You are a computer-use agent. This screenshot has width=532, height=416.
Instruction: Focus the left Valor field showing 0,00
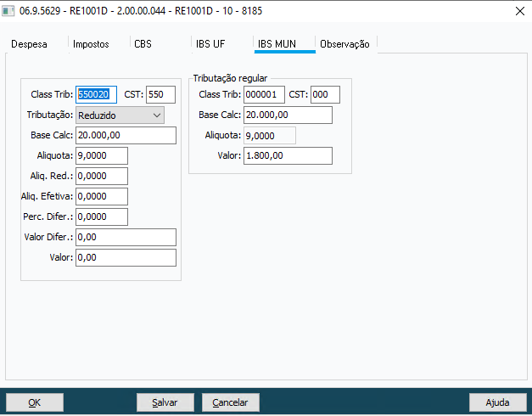(x=126, y=257)
